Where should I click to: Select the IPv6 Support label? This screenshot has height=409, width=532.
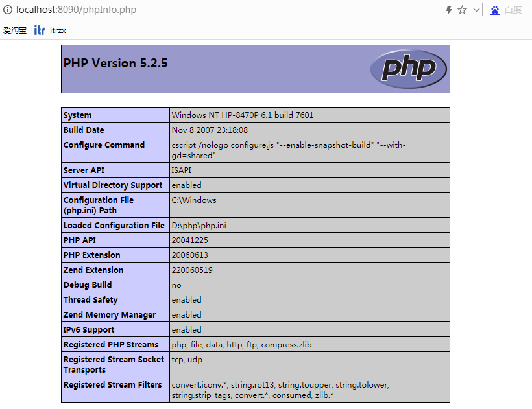pyautogui.click(x=88, y=330)
